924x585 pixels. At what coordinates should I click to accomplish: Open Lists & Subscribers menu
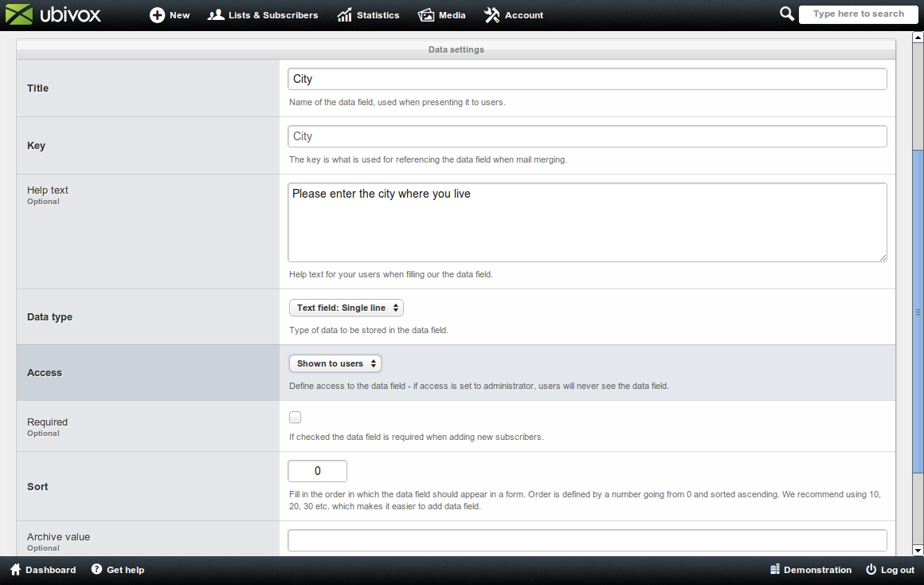click(263, 15)
